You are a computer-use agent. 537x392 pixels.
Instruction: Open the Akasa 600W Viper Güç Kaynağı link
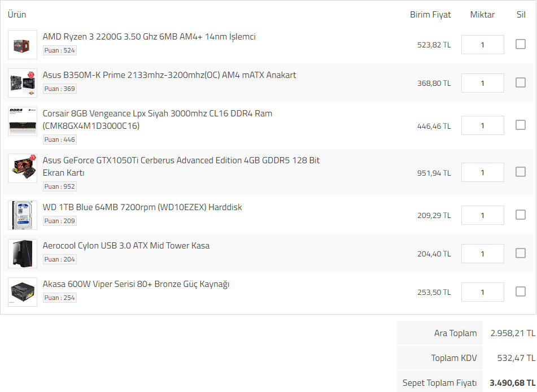pyautogui.click(x=136, y=285)
